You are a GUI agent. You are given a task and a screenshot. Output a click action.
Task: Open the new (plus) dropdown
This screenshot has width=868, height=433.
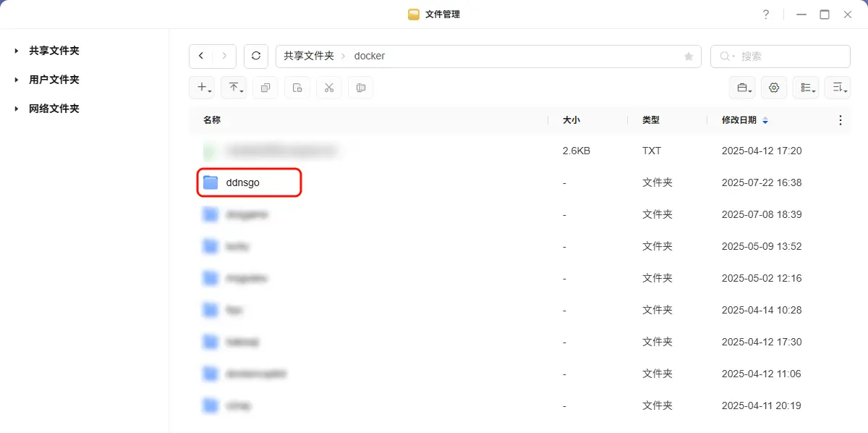point(202,88)
